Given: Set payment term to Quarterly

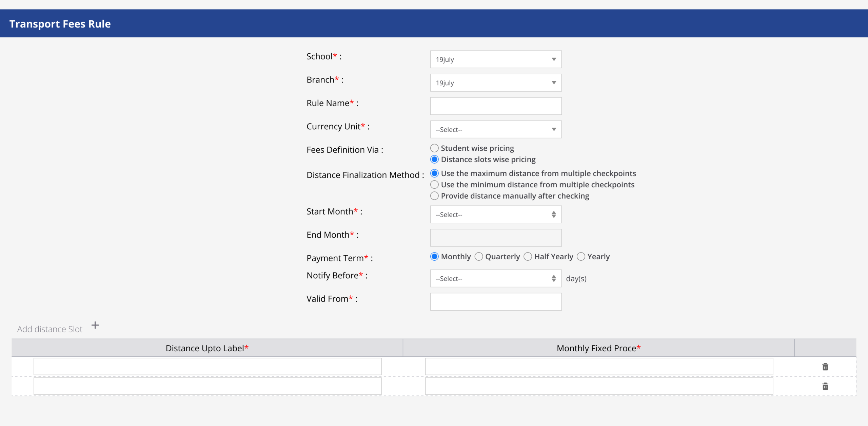Looking at the screenshot, I should 479,257.
